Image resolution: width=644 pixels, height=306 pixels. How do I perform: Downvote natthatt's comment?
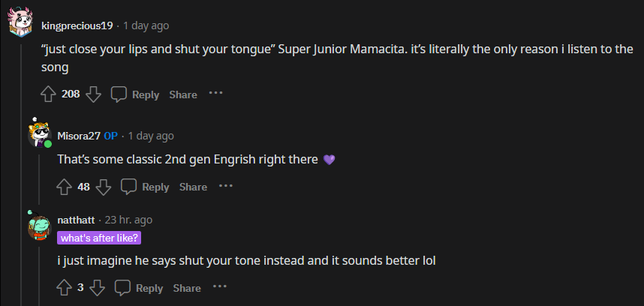pyautogui.click(x=97, y=288)
